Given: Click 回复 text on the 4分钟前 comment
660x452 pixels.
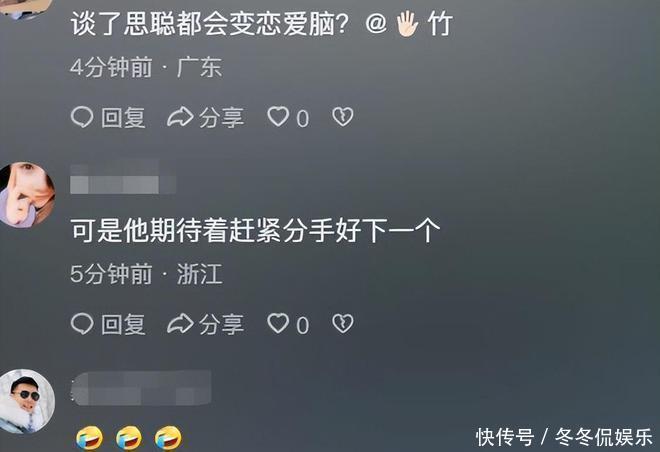Looking at the screenshot, I should click(x=123, y=117).
